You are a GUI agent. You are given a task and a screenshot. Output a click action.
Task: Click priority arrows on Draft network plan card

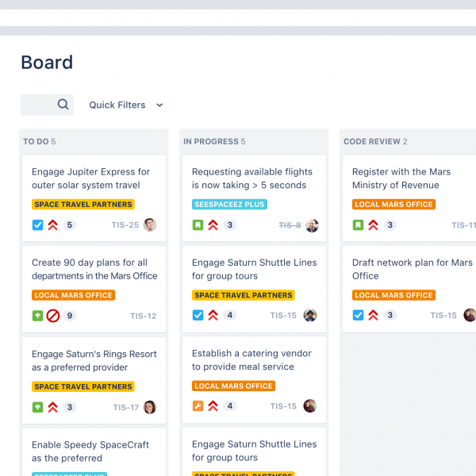point(374,315)
